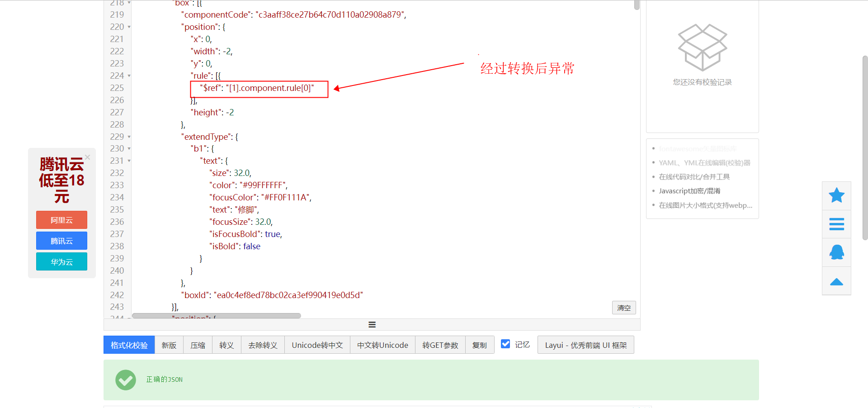The image size is (868, 408).
Task: Click the blue star favorites icon
Action: coord(836,195)
